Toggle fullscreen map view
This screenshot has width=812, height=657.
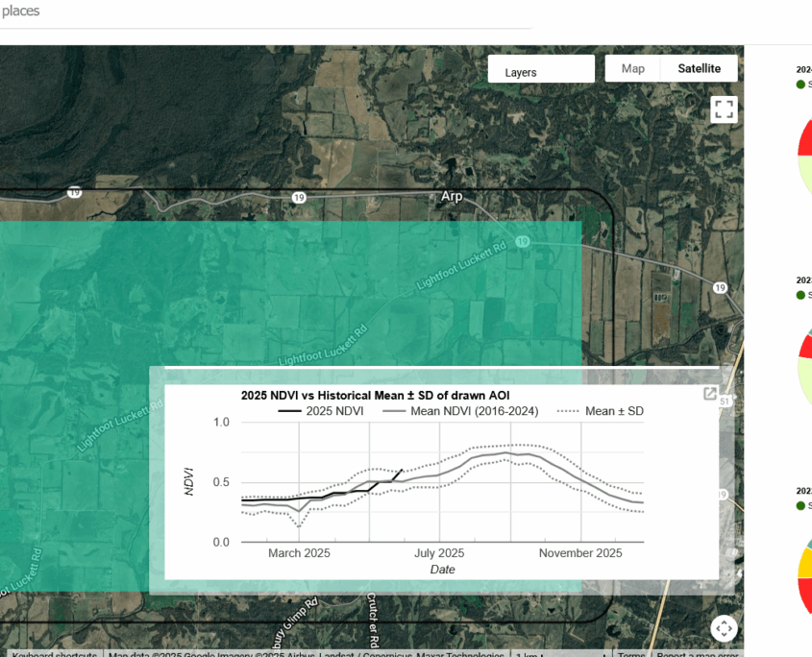723,109
